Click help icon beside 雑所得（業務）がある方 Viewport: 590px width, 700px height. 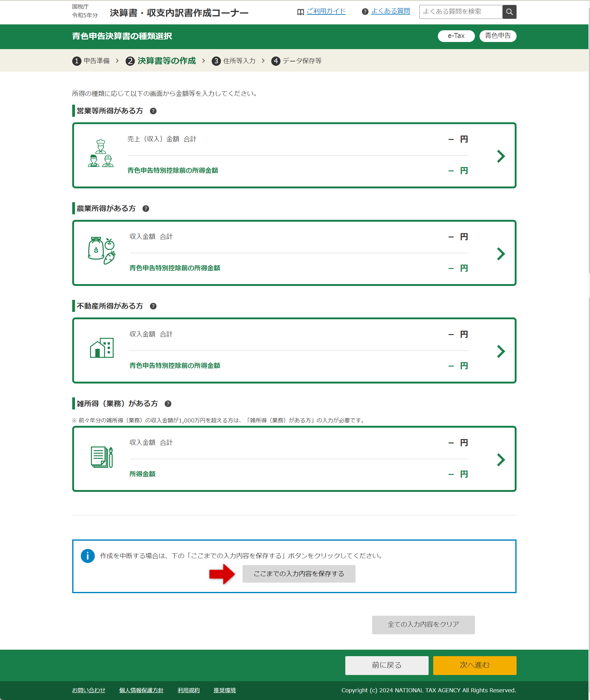pyautogui.click(x=168, y=404)
